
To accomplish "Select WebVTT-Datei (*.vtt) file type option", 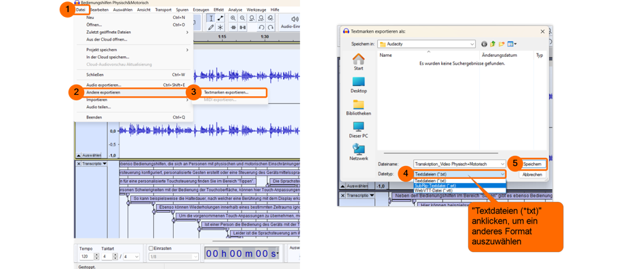I will click(x=459, y=190).
